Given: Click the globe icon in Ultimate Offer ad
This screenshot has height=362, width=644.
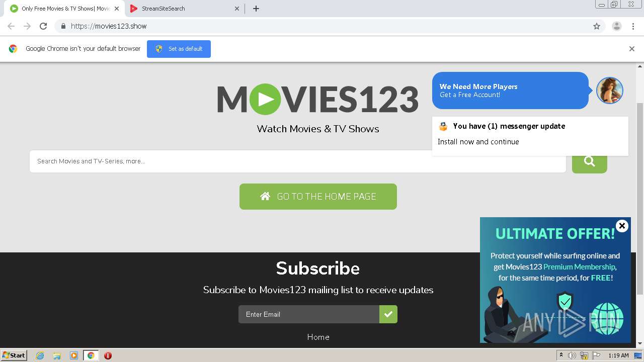Looking at the screenshot, I should pyautogui.click(x=607, y=319).
